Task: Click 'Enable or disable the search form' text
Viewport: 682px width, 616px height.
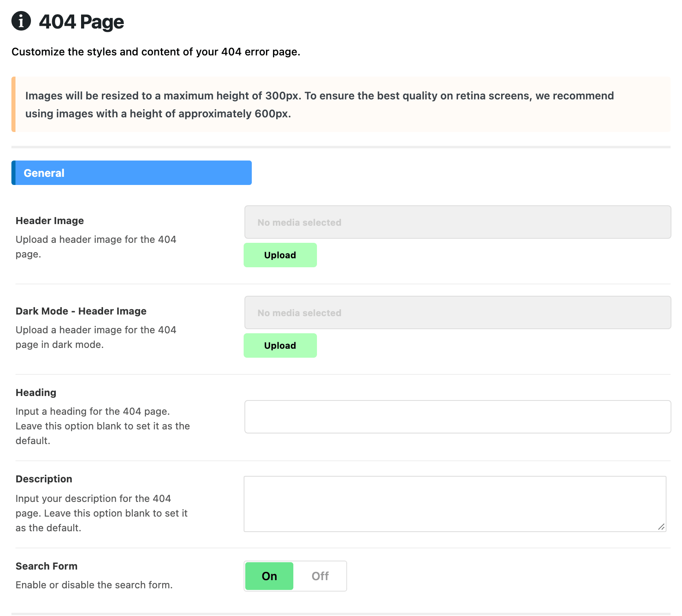Action: point(94,585)
